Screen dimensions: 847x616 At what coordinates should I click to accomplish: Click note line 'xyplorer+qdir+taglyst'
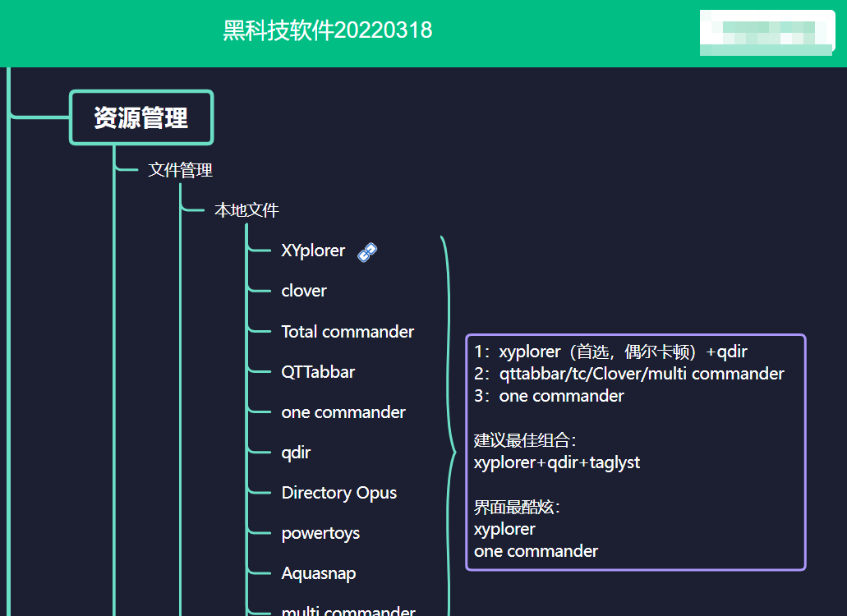(x=556, y=462)
